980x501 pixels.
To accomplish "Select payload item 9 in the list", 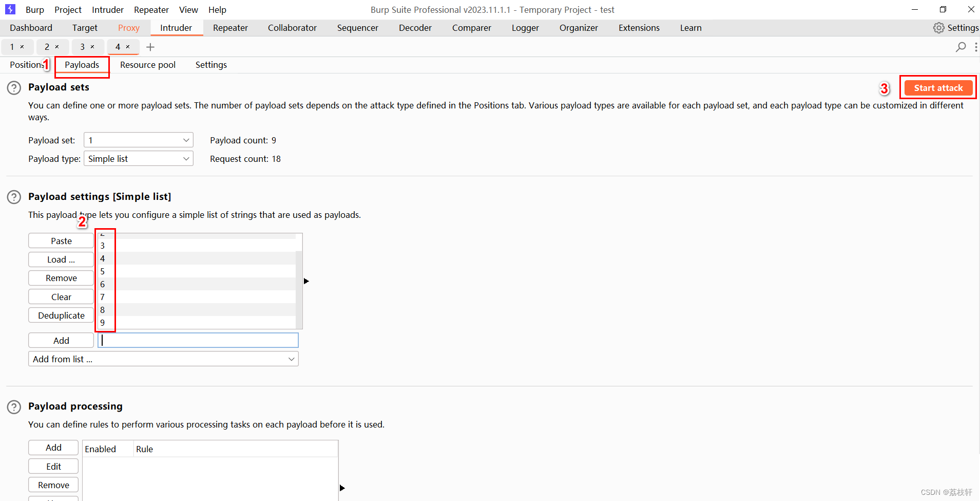I will tap(197, 323).
